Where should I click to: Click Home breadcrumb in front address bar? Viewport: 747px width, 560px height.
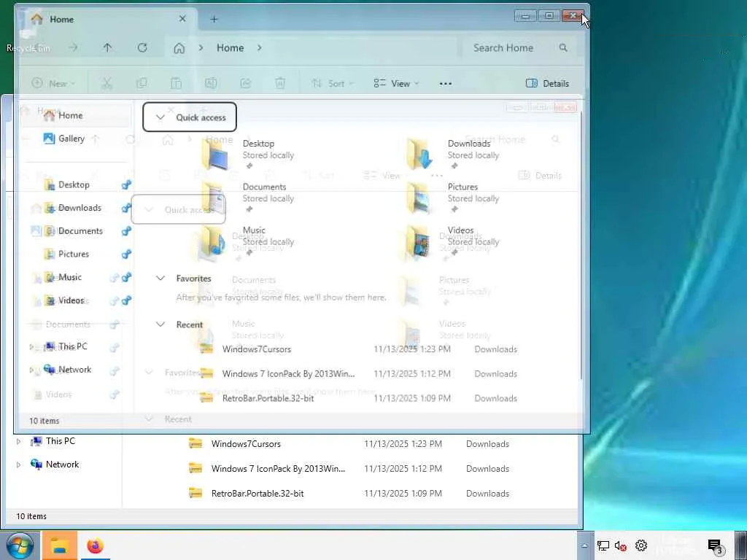[230, 47]
